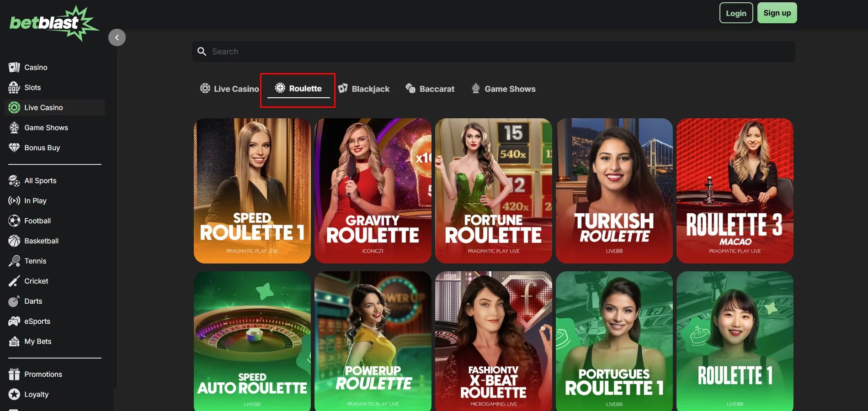Click the Game Shows tab icon in top row
This screenshot has width=868, height=411.
476,88
